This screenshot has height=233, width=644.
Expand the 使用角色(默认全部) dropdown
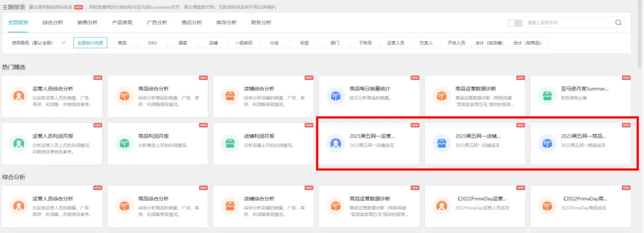[38, 43]
